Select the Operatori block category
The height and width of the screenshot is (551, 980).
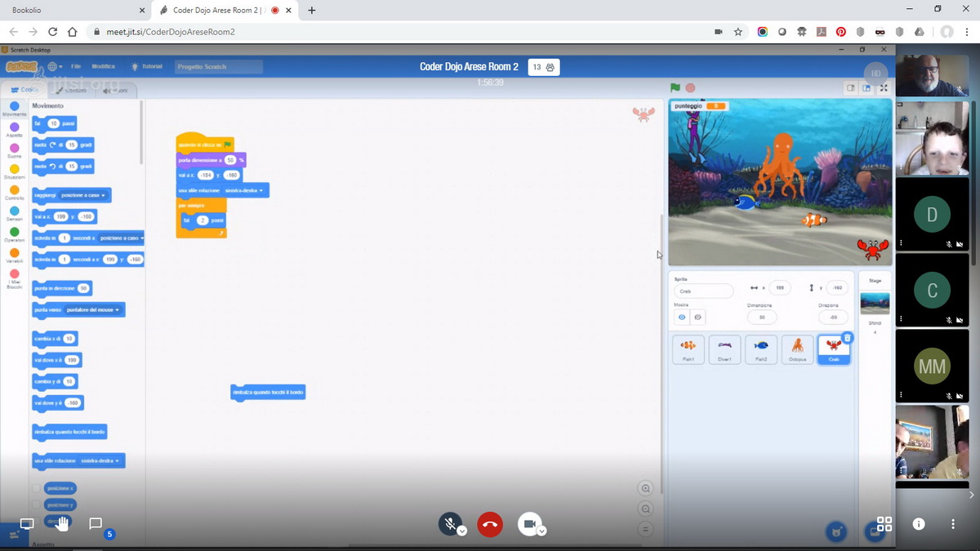coord(15,234)
